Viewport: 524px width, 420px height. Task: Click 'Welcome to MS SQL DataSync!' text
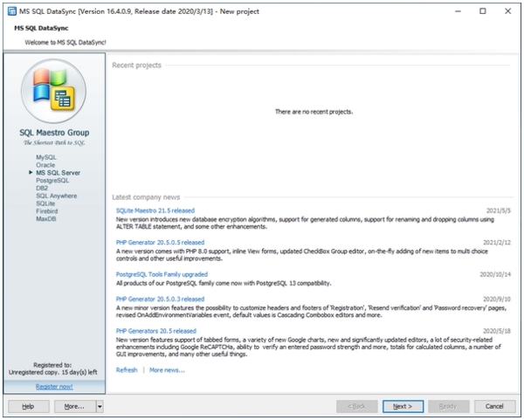pyautogui.click(x=65, y=43)
